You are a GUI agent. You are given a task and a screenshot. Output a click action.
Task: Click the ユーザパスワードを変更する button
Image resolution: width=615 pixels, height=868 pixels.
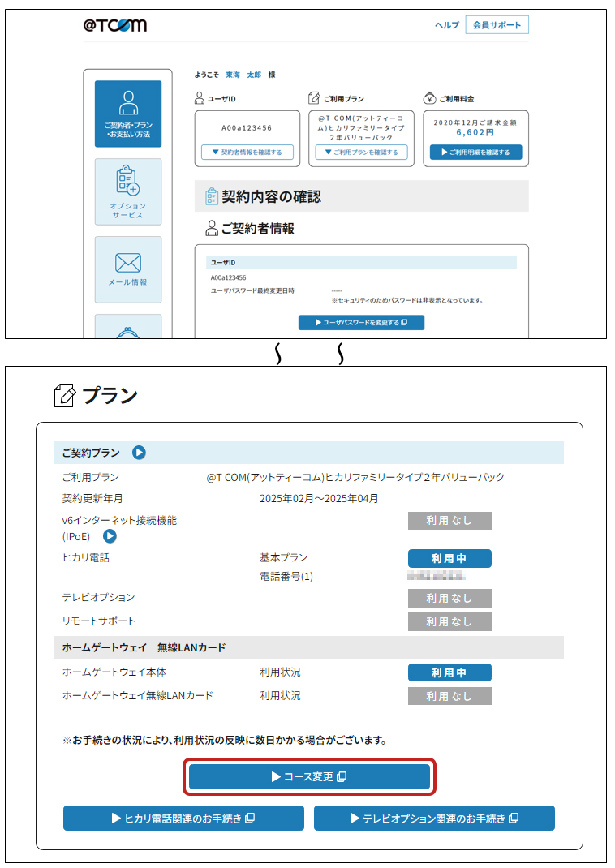click(362, 323)
